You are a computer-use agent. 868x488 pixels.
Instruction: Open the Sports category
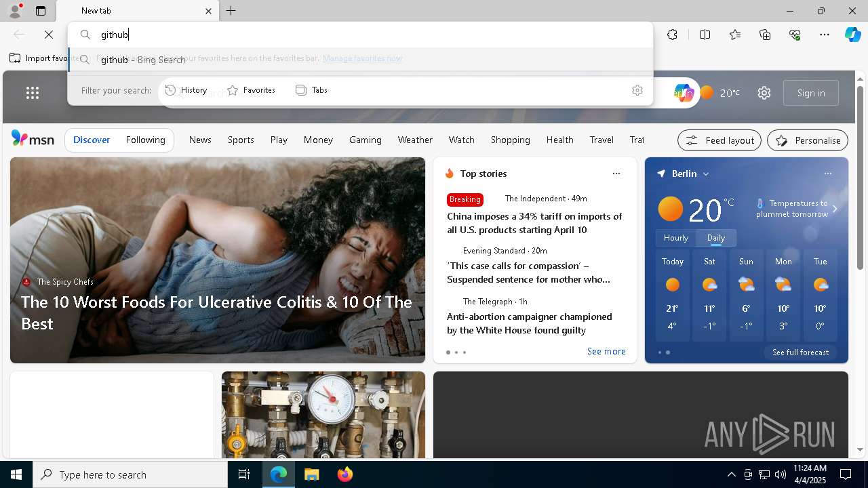pos(241,140)
